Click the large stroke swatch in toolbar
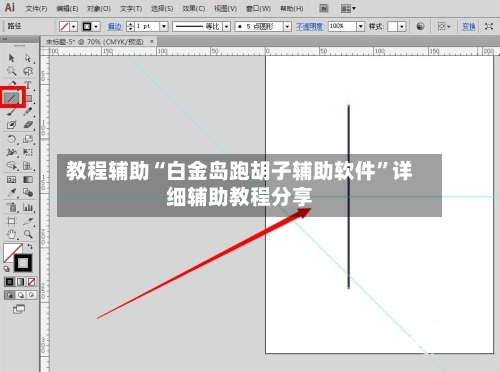 point(23,263)
